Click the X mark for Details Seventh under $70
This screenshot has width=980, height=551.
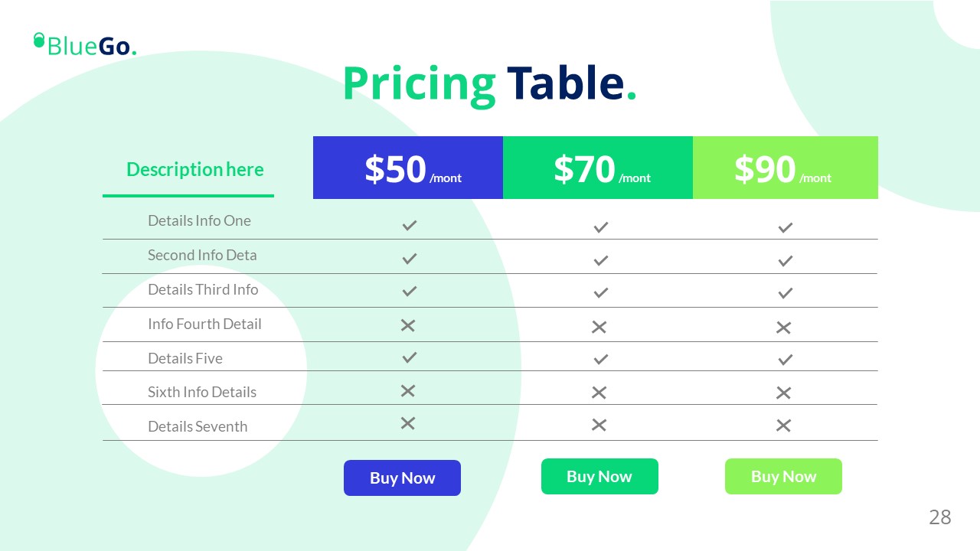599,425
